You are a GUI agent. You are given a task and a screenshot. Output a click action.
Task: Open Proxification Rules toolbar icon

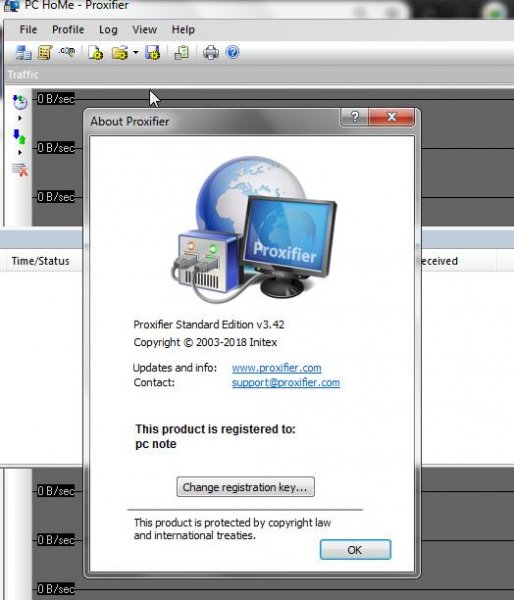[45, 52]
